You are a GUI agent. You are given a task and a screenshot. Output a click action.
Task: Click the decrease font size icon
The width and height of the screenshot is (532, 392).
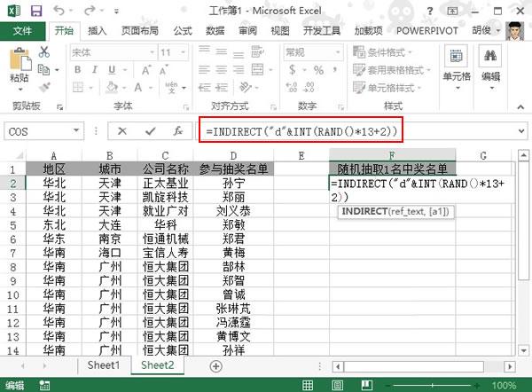click(x=163, y=71)
